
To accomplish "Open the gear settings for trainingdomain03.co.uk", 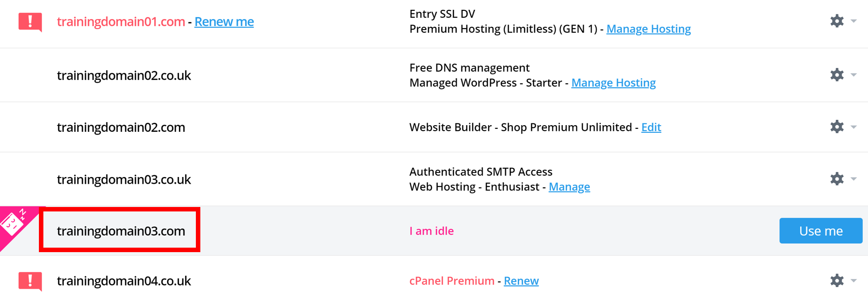I will [x=837, y=178].
